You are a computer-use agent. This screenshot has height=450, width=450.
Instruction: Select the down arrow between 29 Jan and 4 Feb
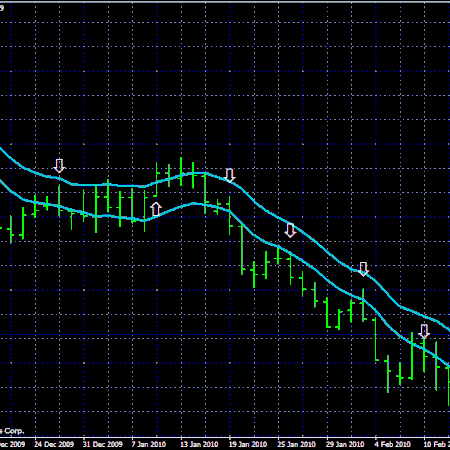363,269
